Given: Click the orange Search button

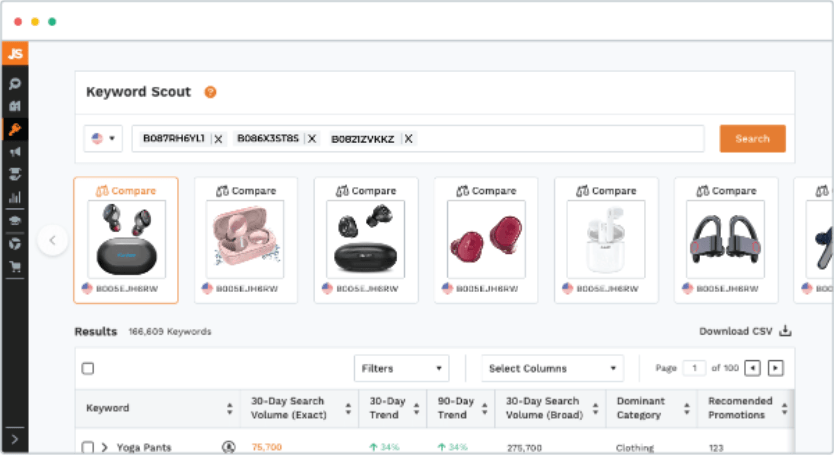Looking at the screenshot, I should tap(753, 139).
